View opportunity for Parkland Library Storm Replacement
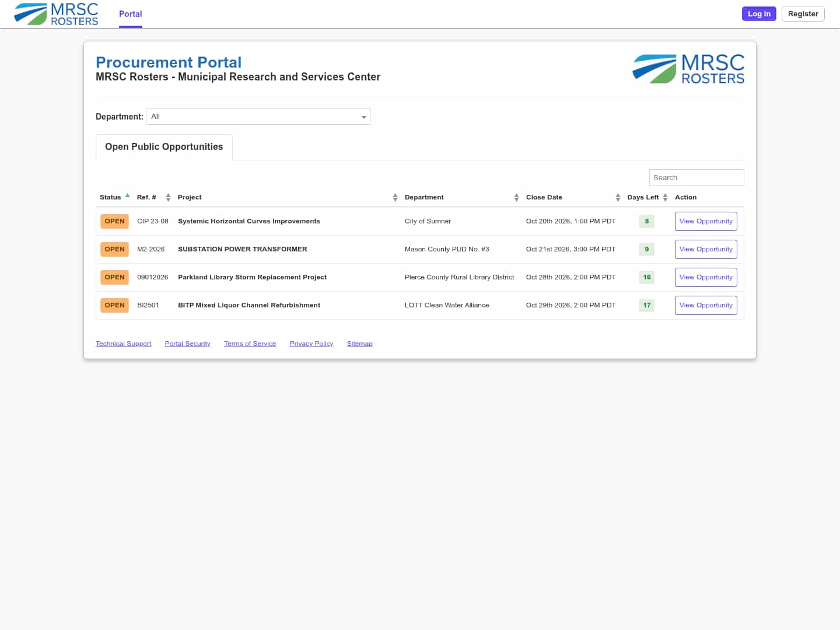The height and width of the screenshot is (630, 840). (706, 278)
